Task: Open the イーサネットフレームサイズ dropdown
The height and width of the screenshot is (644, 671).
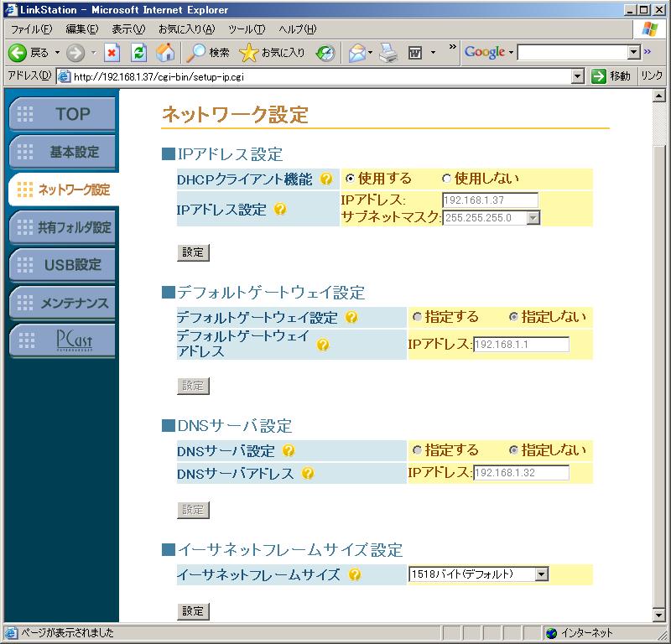Action: click(x=541, y=574)
